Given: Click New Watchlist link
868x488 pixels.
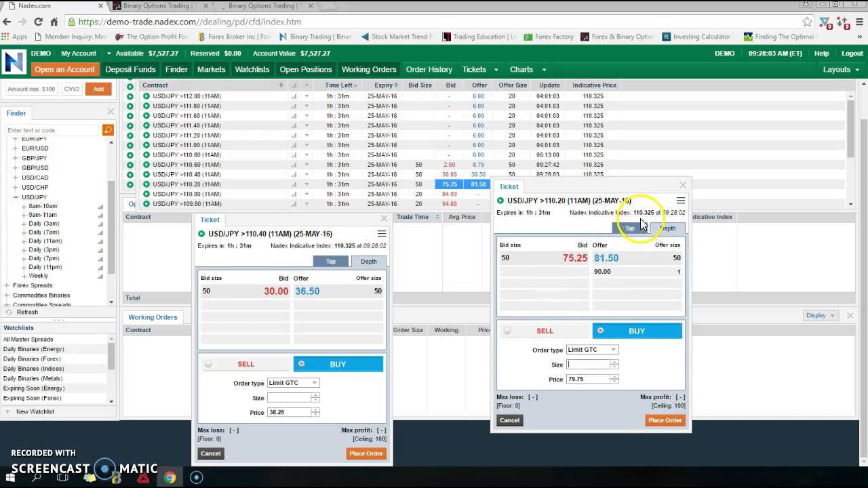Looking at the screenshot, I should tap(35, 411).
